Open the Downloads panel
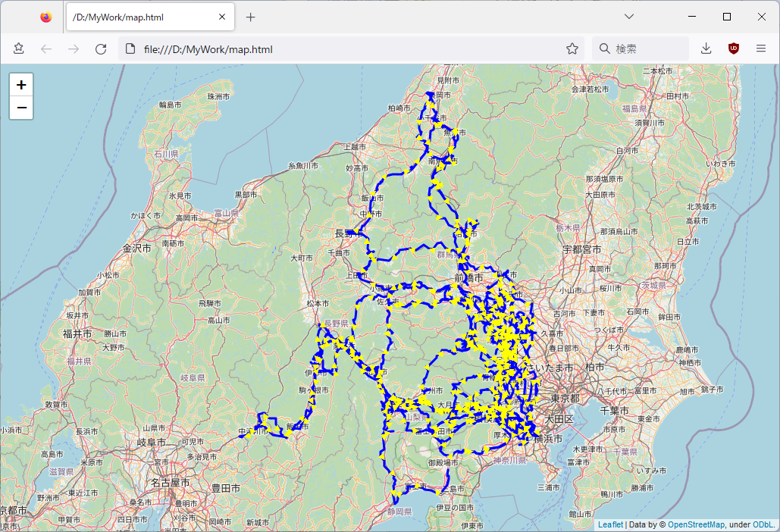The height and width of the screenshot is (532, 780). pyautogui.click(x=706, y=49)
